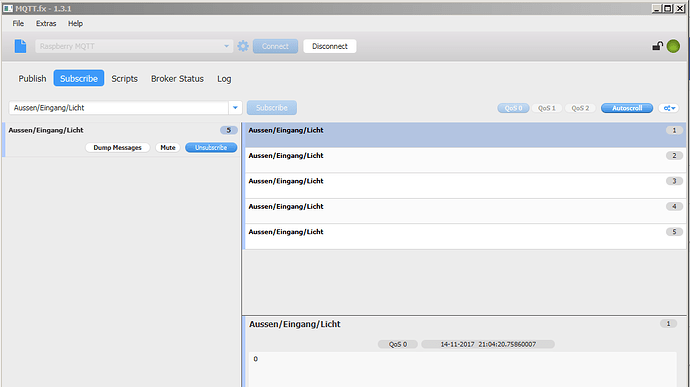This screenshot has width=690, height=387.
Task: Switch to the Broker Status tab
Action: 177,78
